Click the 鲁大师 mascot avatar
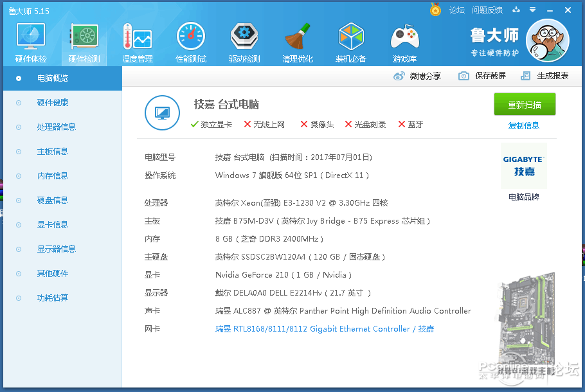Image resolution: width=585 pixels, height=392 pixels. tap(547, 40)
